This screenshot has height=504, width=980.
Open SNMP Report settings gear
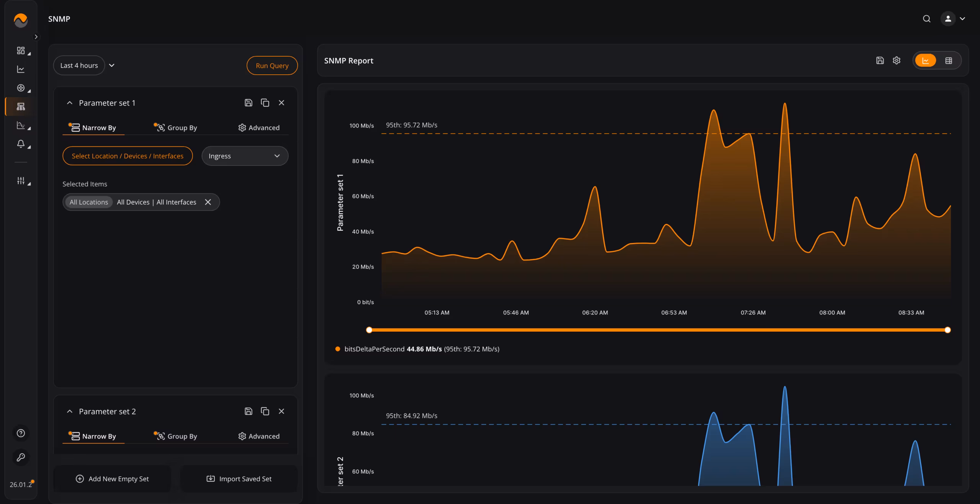tap(897, 61)
